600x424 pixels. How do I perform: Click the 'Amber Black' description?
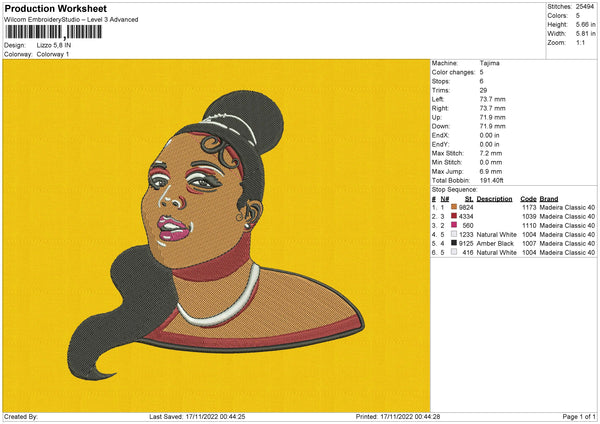pyautogui.click(x=495, y=243)
